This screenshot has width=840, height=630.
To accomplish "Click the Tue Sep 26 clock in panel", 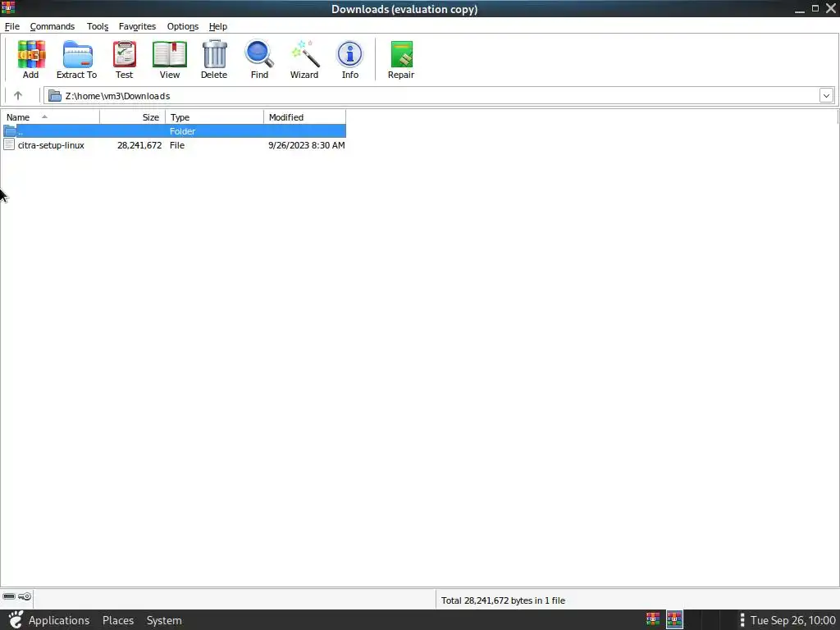I will click(793, 620).
